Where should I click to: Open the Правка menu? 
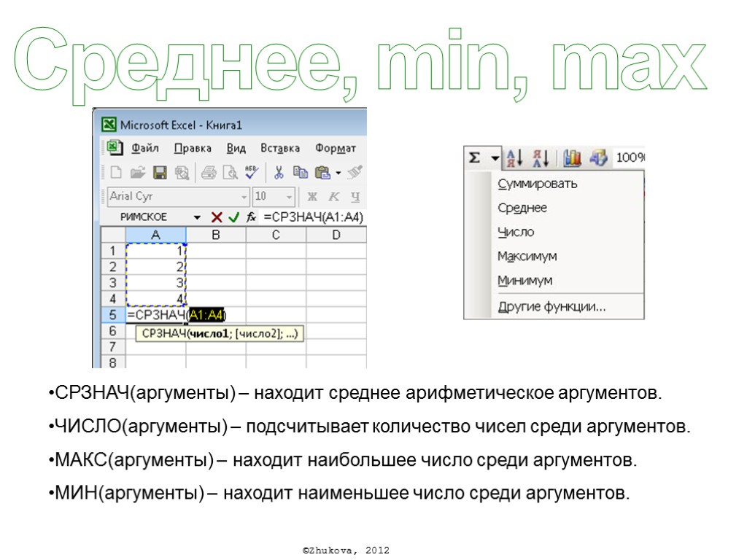click(x=193, y=148)
